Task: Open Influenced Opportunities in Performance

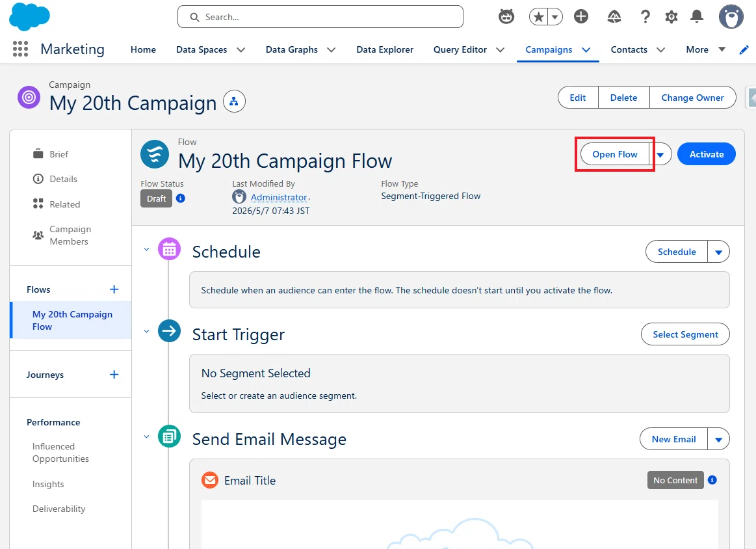Action: click(60, 453)
